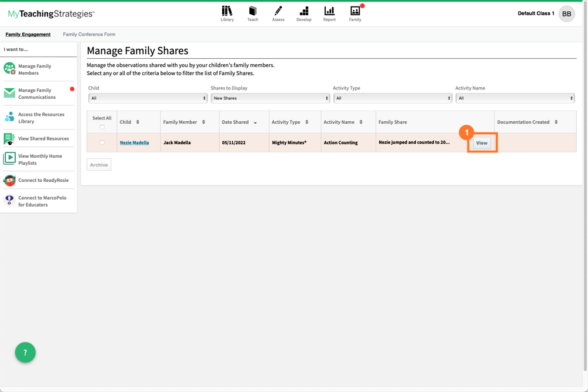
Task: Click the Develop icon in navigation
Action: click(x=304, y=13)
